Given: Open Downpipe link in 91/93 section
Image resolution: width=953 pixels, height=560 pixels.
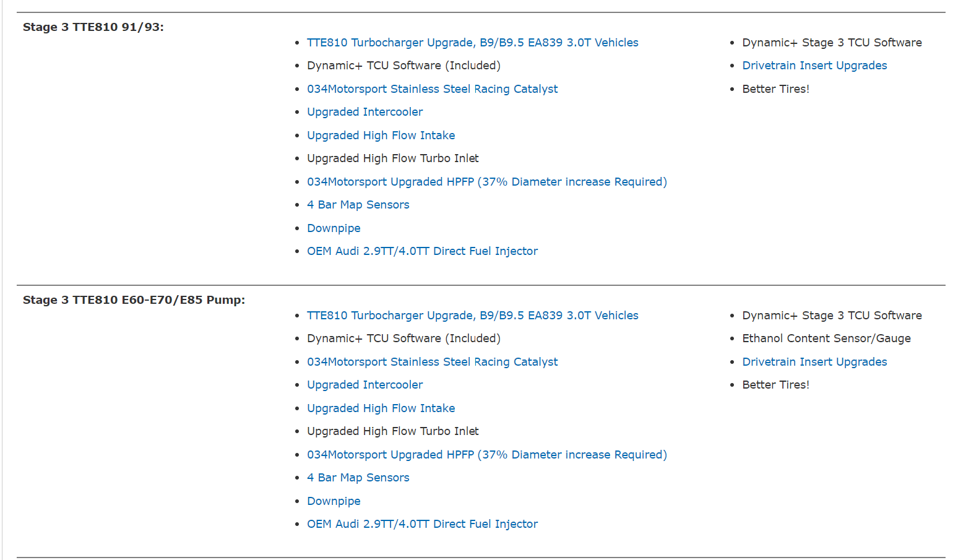Looking at the screenshot, I should [x=334, y=228].
